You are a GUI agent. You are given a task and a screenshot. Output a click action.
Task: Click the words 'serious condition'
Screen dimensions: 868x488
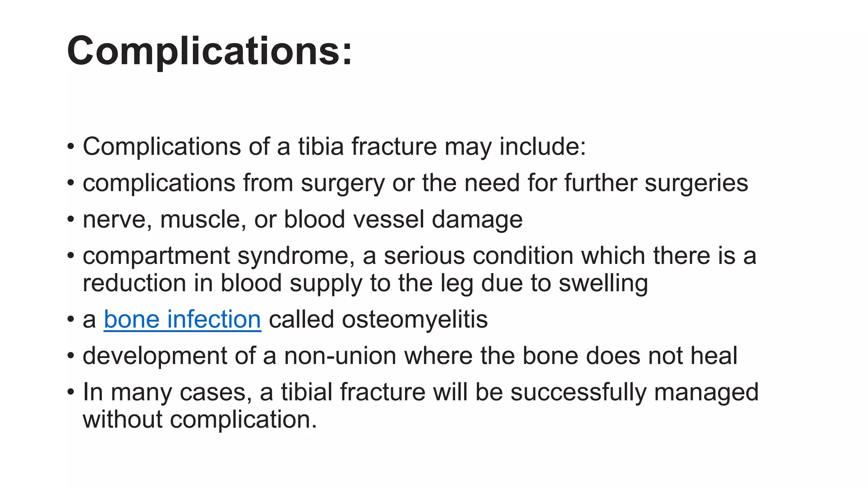click(x=478, y=256)
